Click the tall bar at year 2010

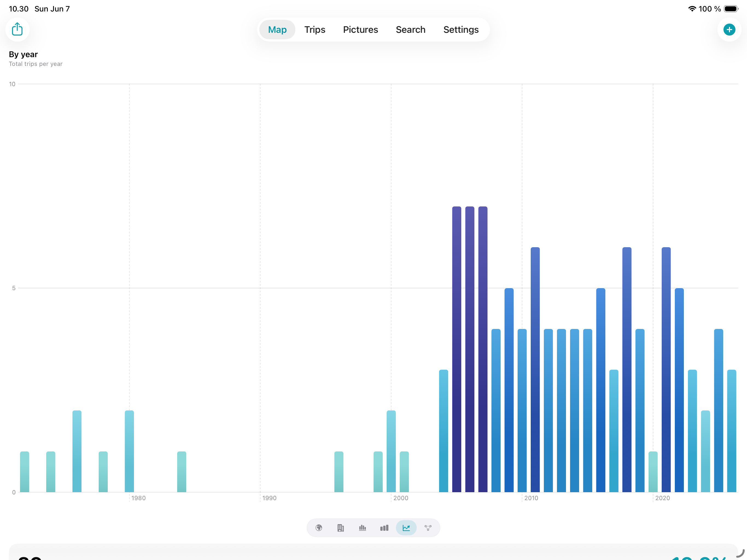pyautogui.click(x=522, y=410)
